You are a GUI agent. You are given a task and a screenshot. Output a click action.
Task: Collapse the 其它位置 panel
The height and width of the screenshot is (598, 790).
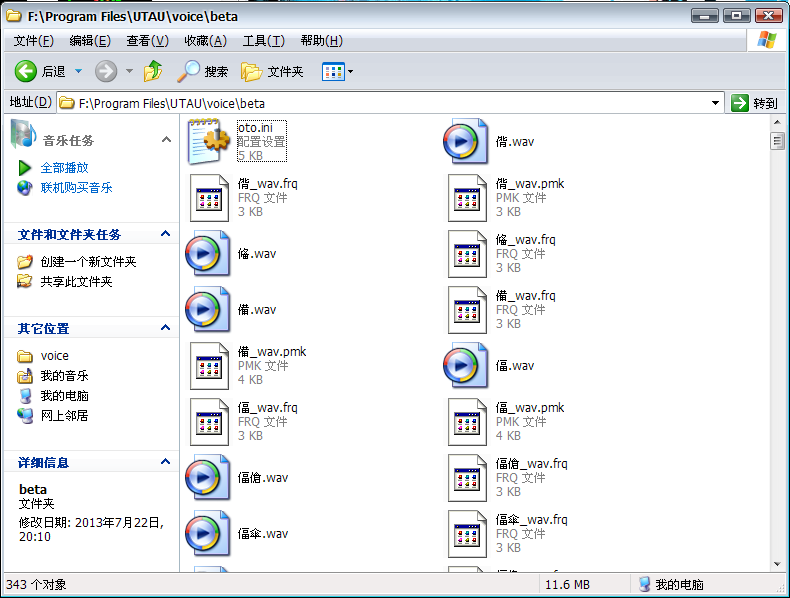tap(165, 328)
